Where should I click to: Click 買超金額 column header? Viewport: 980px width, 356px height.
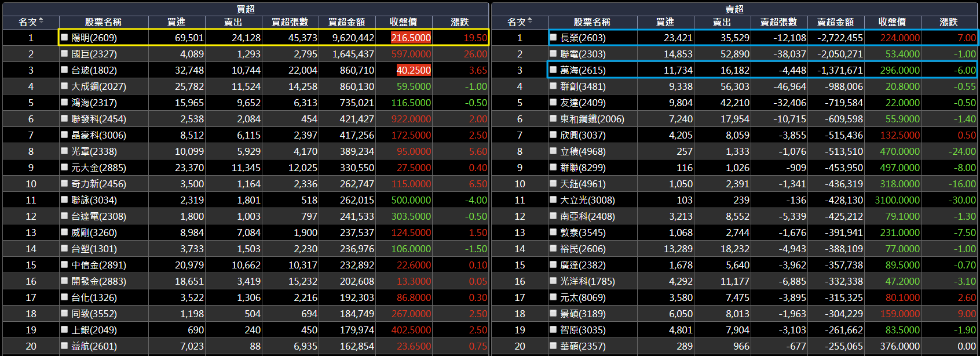coord(347,22)
